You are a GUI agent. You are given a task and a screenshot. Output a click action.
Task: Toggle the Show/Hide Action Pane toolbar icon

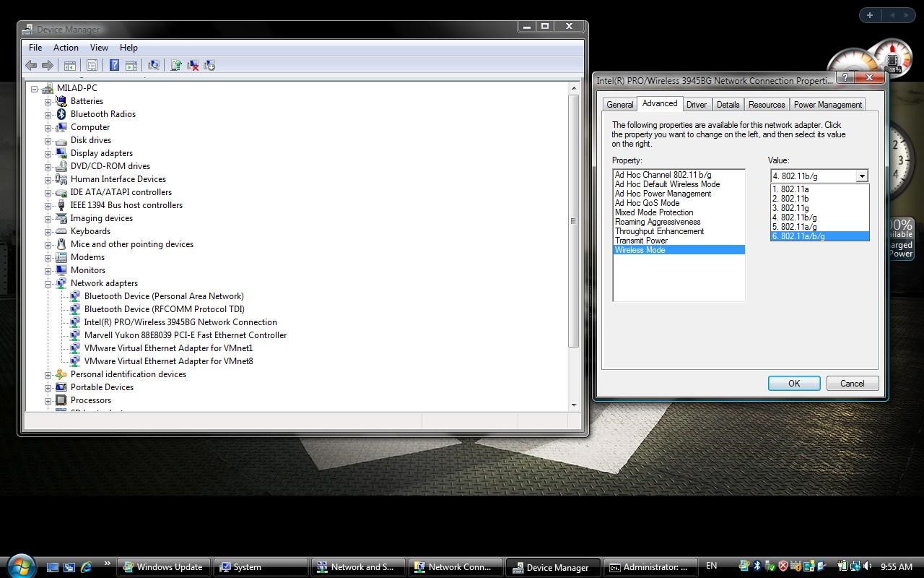tap(131, 66)
